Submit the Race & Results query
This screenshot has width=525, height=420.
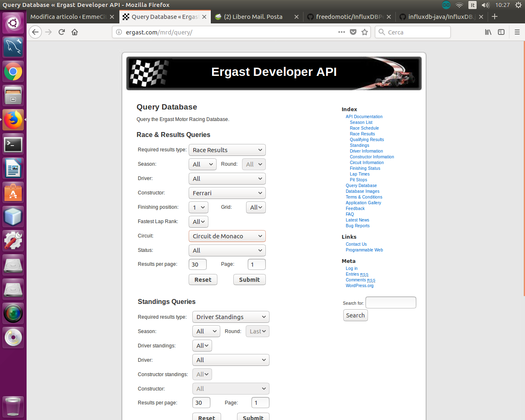click(x=249, y=280)
